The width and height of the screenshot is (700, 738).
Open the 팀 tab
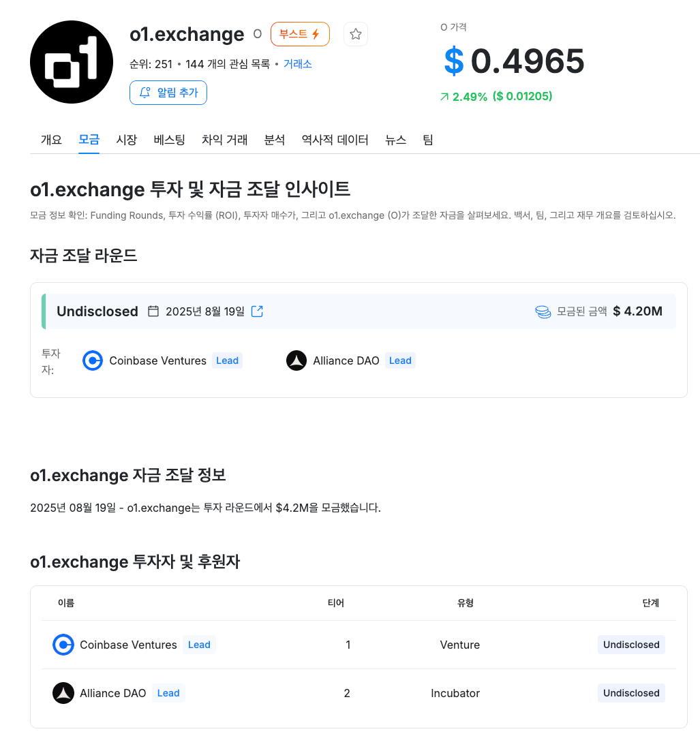coord(427,140)
